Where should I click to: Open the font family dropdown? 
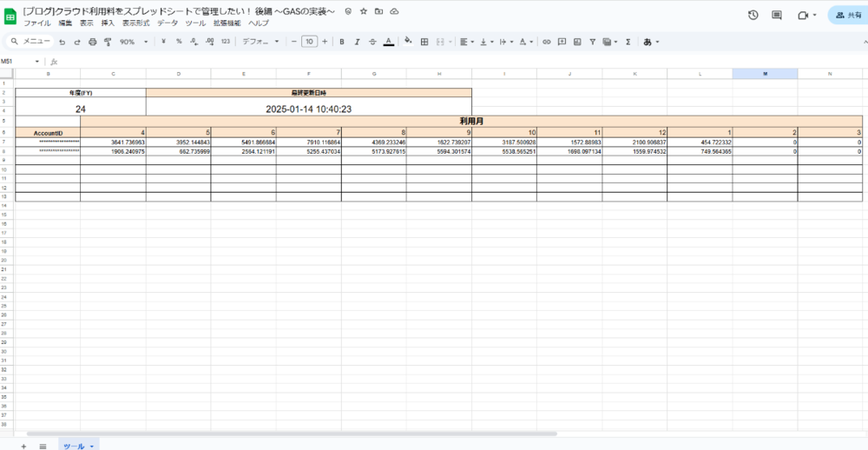click(260, 42)
